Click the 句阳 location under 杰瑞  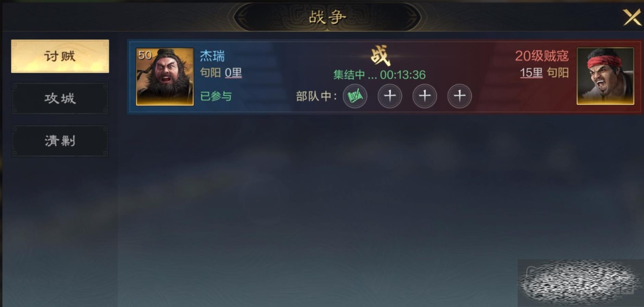click(x=210, y=73)
